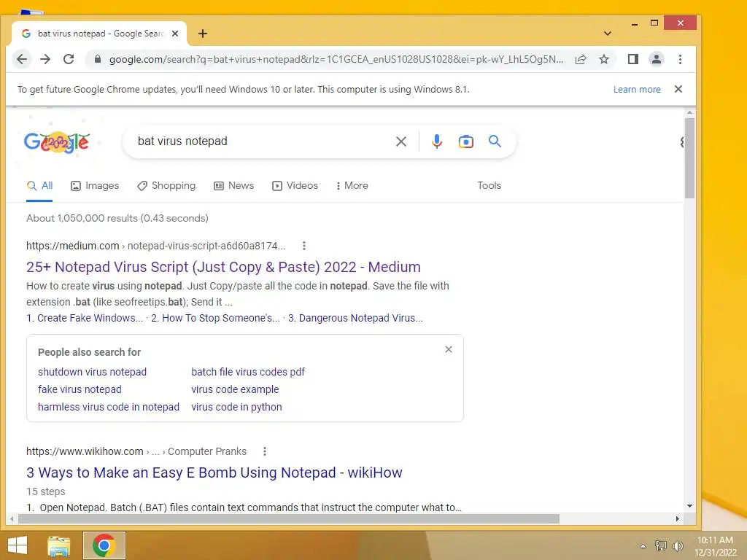Search for 'virus code in python'
This screenshot has width=747, height=560.
click(236, 407)
